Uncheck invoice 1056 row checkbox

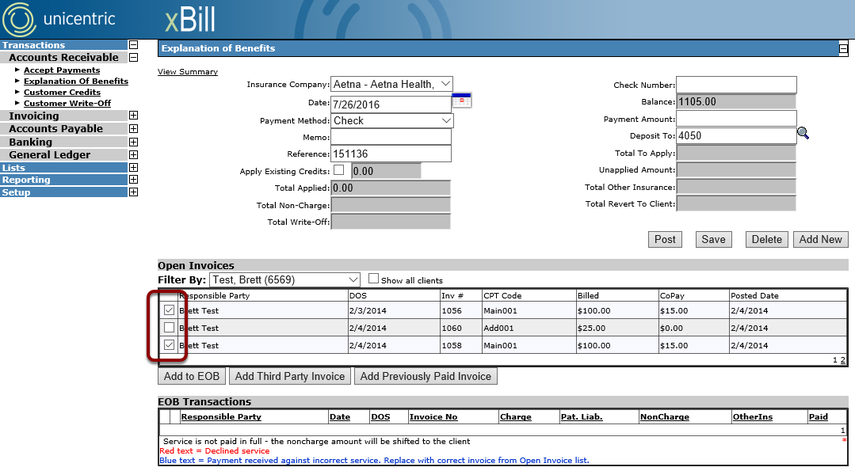coord(169,310)
